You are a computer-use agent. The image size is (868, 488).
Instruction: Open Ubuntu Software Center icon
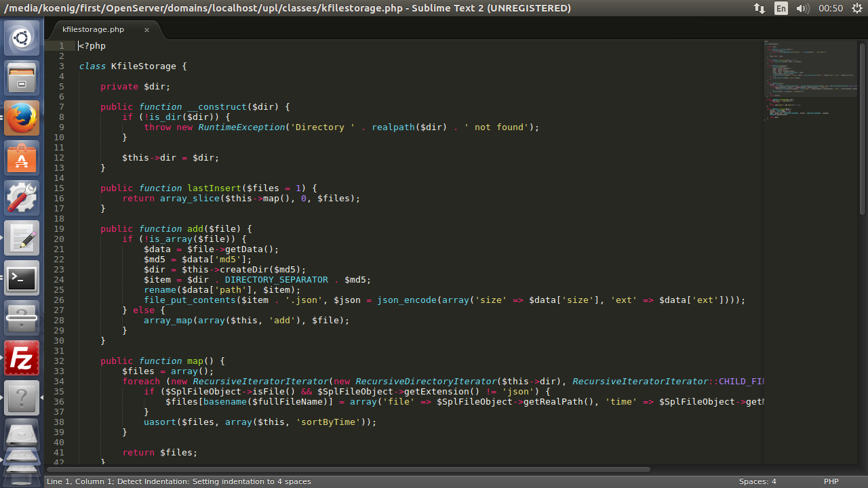(22, 158)
